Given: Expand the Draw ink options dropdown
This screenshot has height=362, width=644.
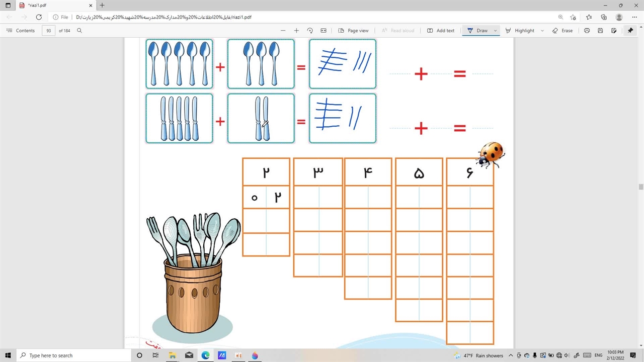Looking at the screenshot, I should (496, 31).
